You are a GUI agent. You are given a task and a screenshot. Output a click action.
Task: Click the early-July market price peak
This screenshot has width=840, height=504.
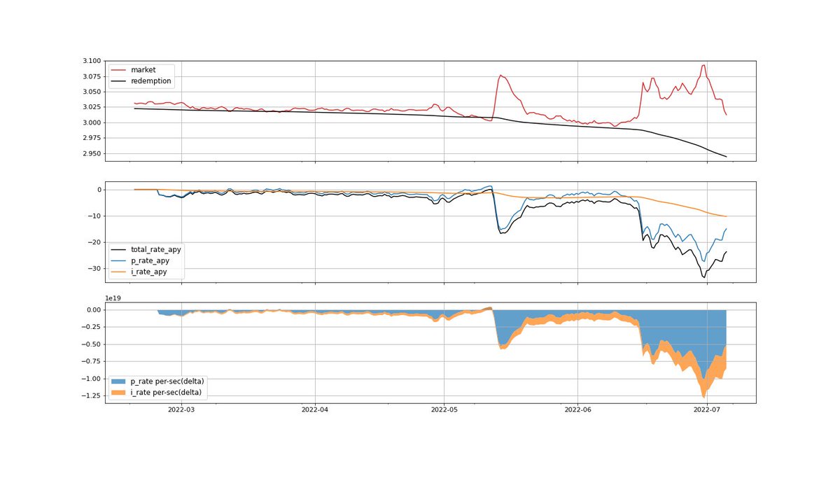[703, 65]
